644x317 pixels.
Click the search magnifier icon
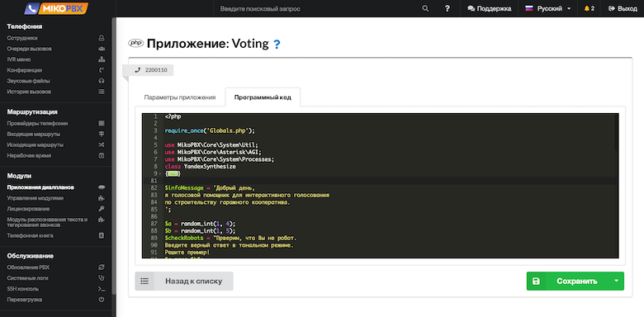pyautogui.click(x=425, y=8)
